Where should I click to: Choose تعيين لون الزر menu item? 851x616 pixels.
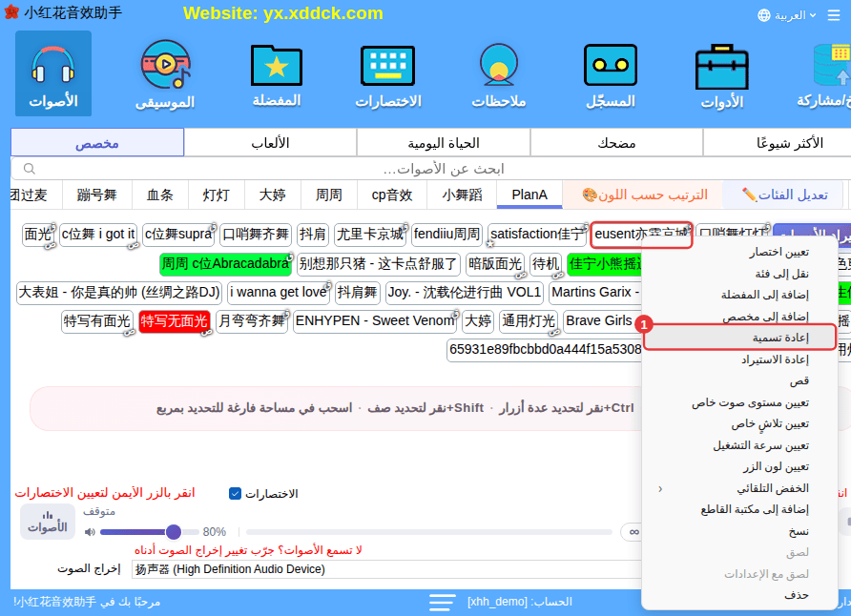click(738, 467)
